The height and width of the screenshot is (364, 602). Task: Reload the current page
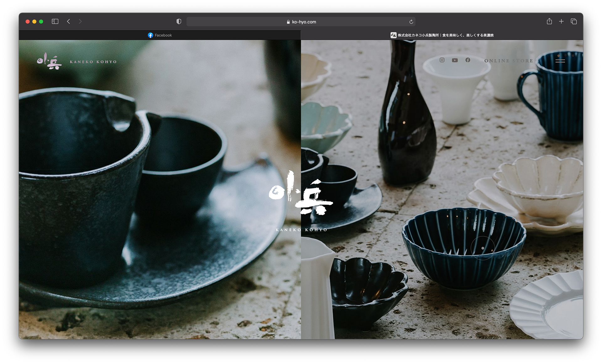[411, 22]
